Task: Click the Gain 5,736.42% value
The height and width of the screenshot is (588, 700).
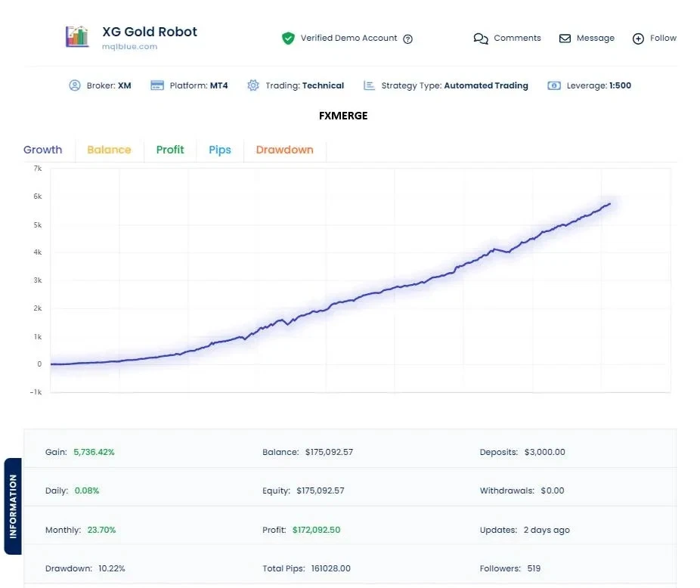Action: (x=94, y=451)
